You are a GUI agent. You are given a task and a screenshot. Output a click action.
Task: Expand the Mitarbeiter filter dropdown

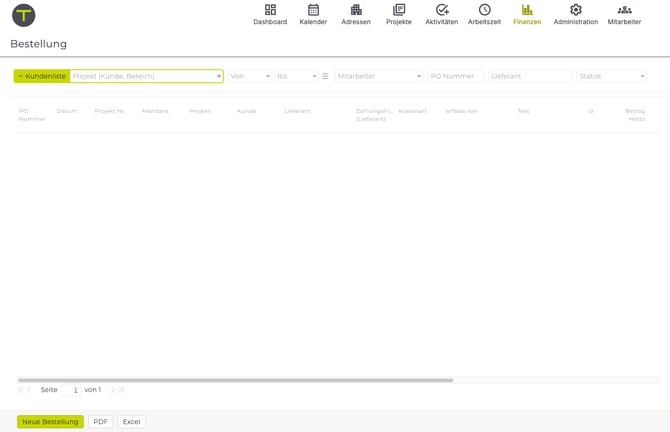pos(379,76)
